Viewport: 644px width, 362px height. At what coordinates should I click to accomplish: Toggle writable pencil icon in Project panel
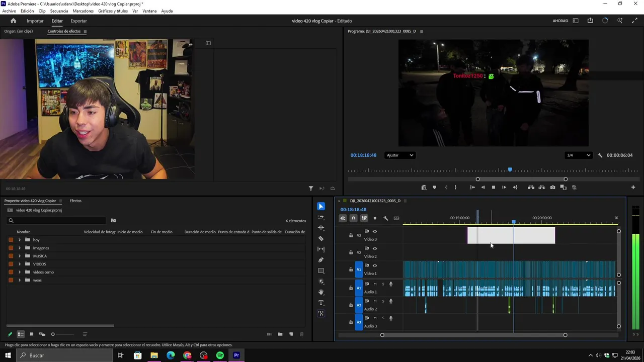pos(10,334)
